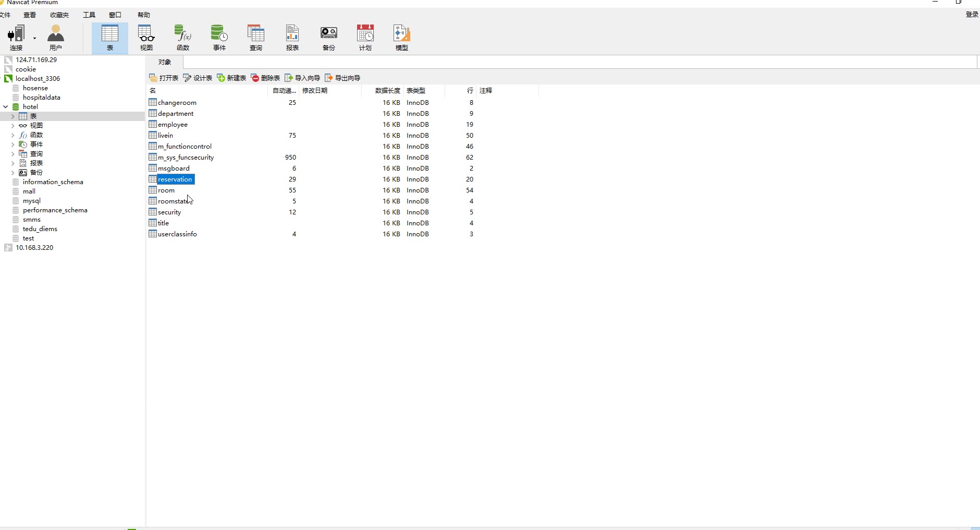This screenshot has width=980, height=530.
Task: Open the 模型 (Model) toolbar icon
Action: coord(402,38)
